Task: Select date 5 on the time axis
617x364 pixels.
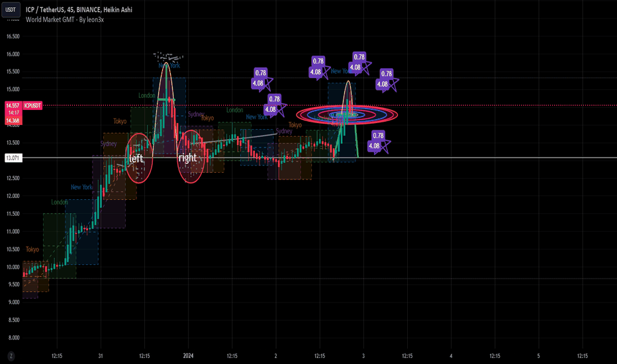Action: [539, 356]
